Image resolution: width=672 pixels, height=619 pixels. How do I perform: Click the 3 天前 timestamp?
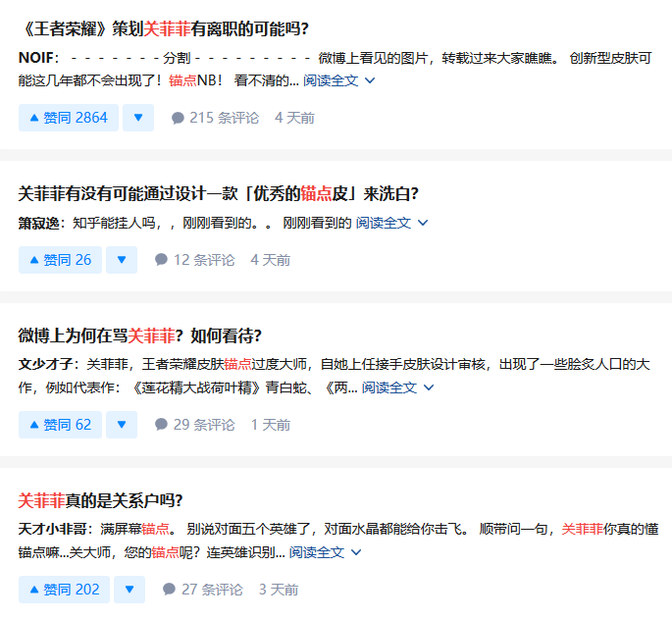click(x=279, y=590)
